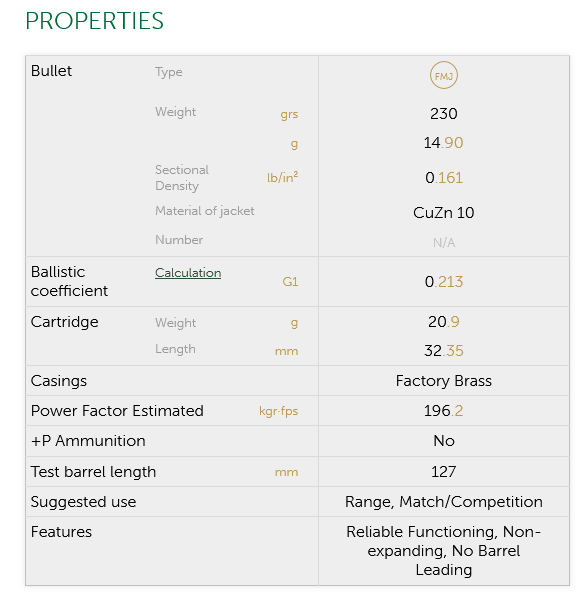Image resolution: width=588 pixels, height=607 pixels.
Task: Click the cartridge weight value 20.9
Action: (444, 322)
